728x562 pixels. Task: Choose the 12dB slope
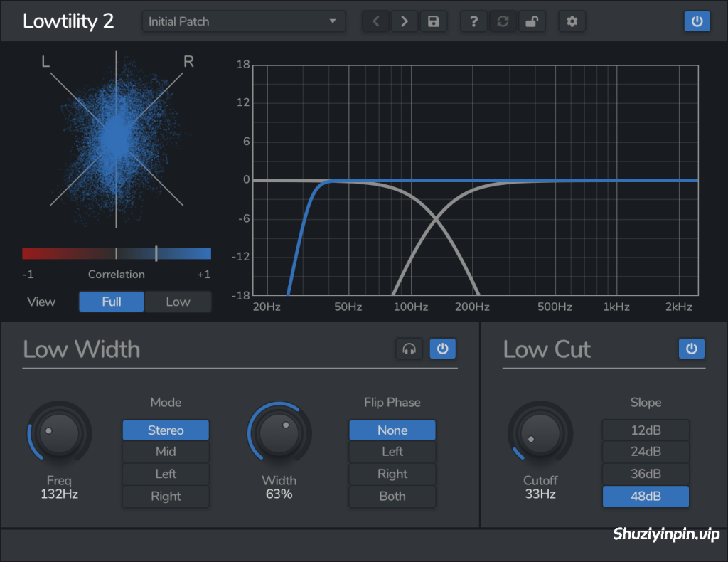click(646, 430)
